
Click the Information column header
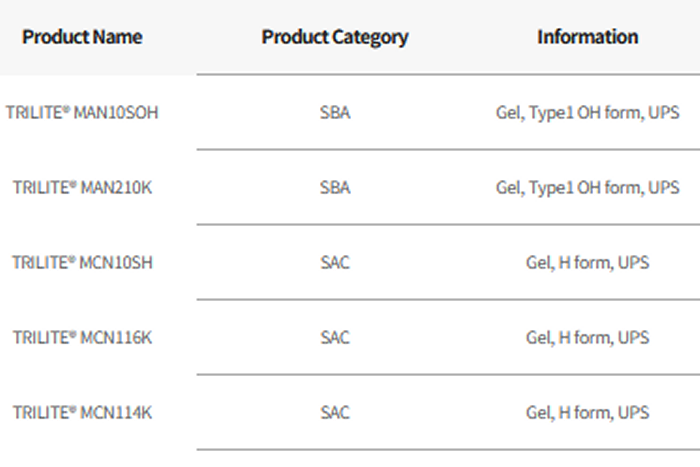point(587,37)
